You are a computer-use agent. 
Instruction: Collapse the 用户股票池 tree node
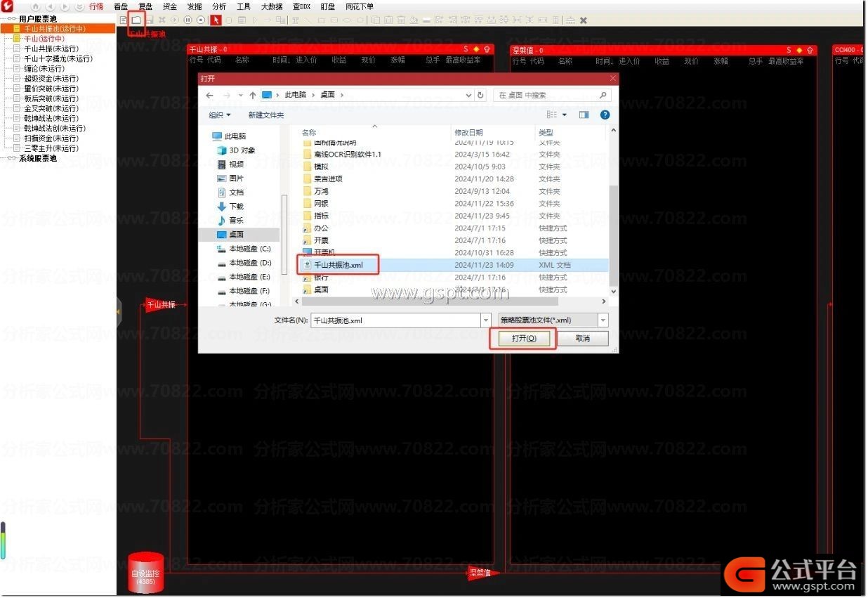[11, 19]
